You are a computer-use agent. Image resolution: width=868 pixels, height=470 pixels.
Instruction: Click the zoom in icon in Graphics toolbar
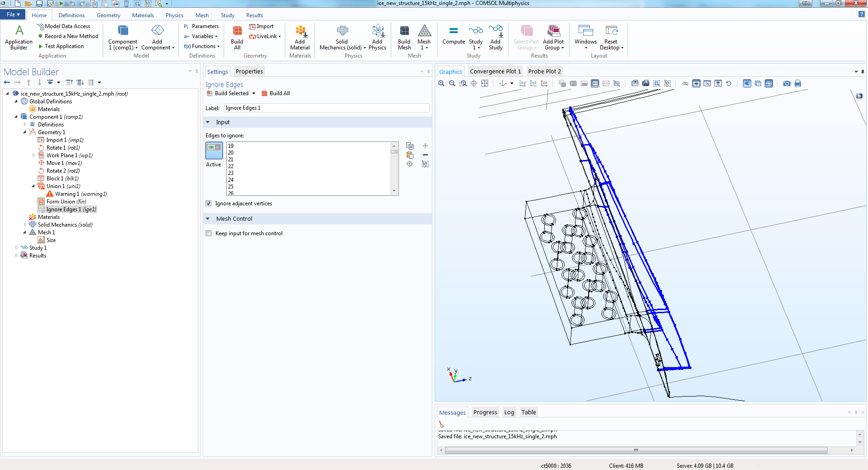click(441, 83)
